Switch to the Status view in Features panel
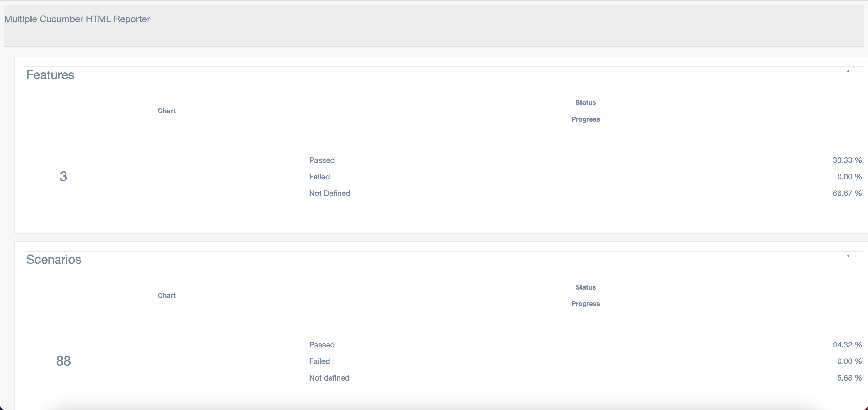This screenshot has height=410, width=868. point(585,102)
